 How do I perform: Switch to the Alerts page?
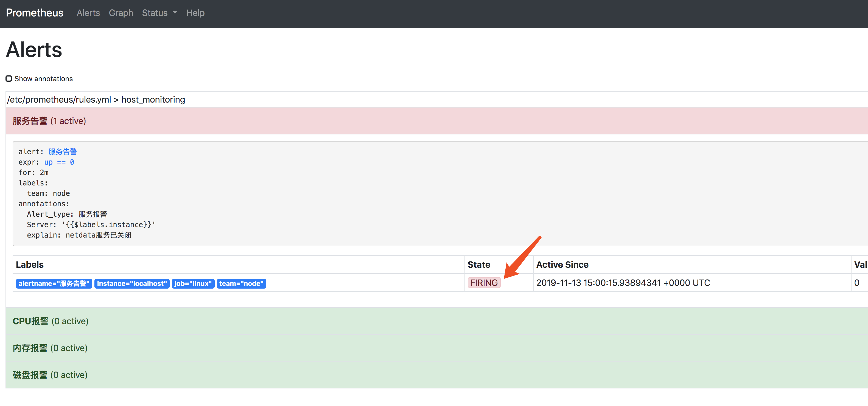point(88,13)
